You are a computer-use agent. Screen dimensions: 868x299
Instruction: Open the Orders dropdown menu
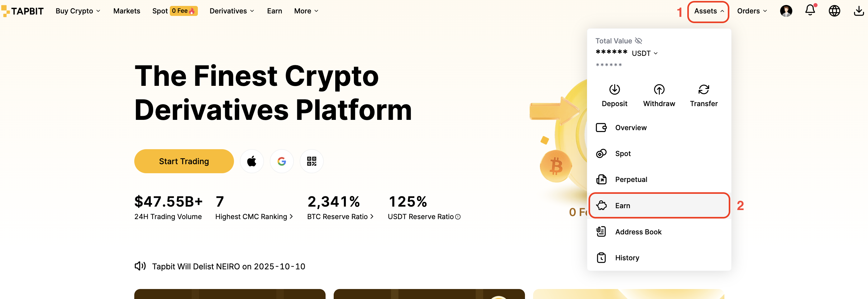[x=752, y=11]
